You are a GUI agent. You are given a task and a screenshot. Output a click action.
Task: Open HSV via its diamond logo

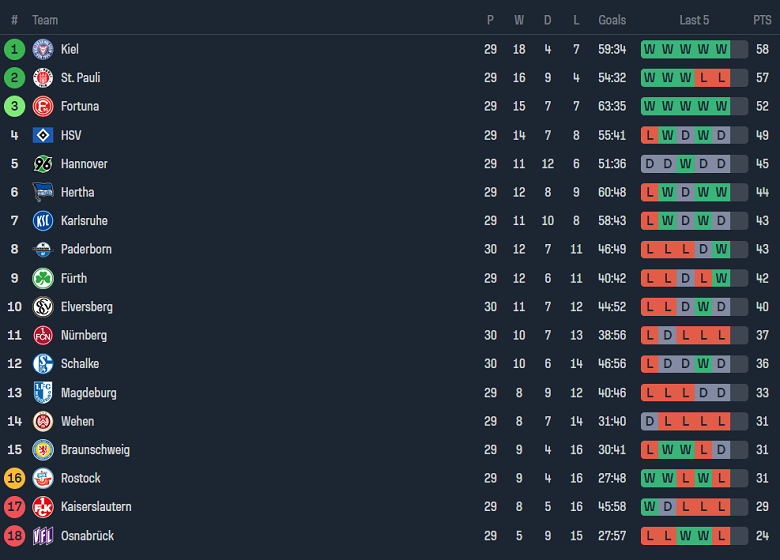point(42,135)
